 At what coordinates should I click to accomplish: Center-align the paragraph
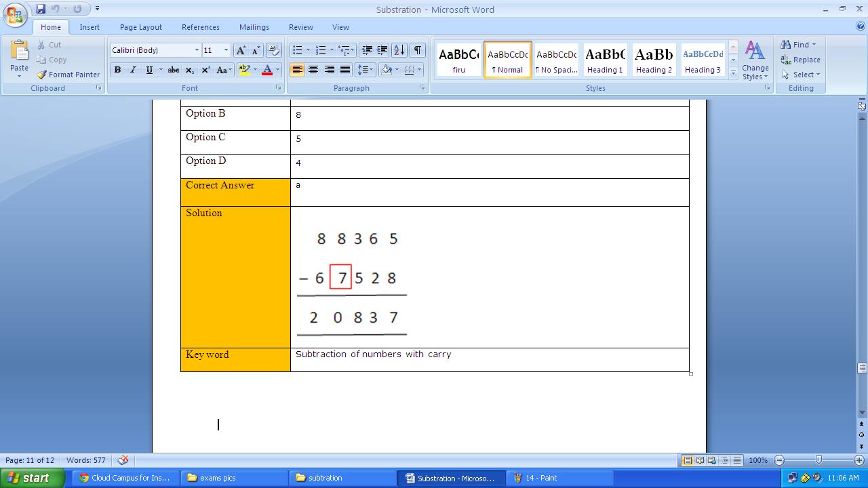pos(313,70)
